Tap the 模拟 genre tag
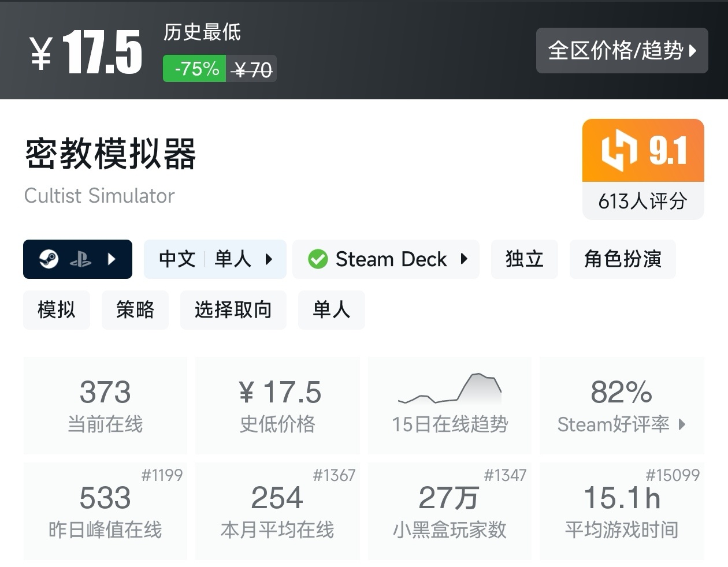Screen dimensions: 728x567 click(x=57, y=310)
